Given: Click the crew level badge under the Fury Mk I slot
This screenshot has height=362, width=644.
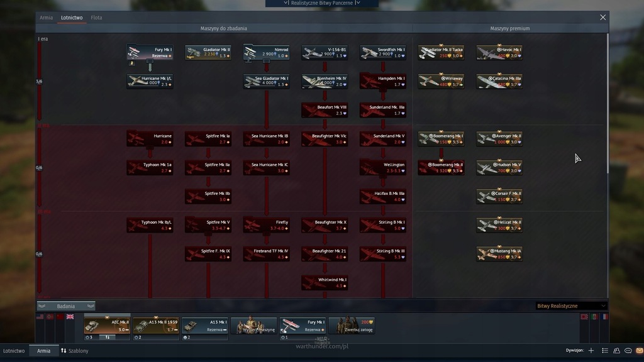Looking at the screenshot, I should click(x=285, y=337).
